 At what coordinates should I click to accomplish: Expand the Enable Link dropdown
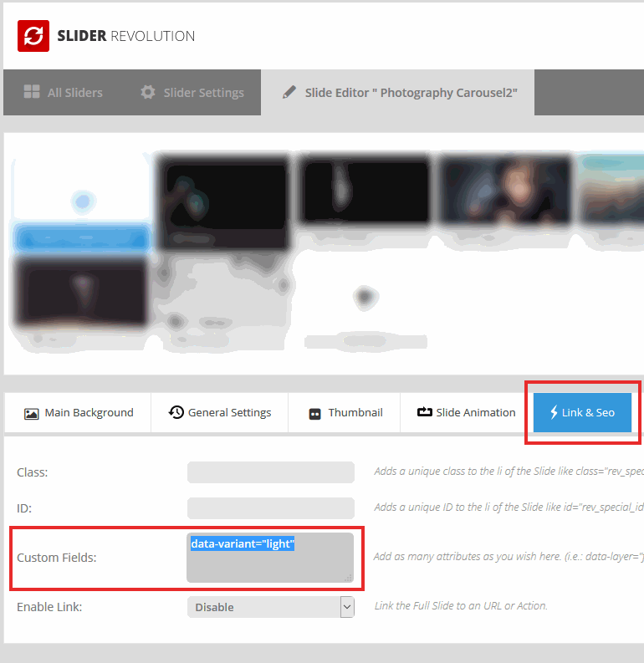pos(270,607)
